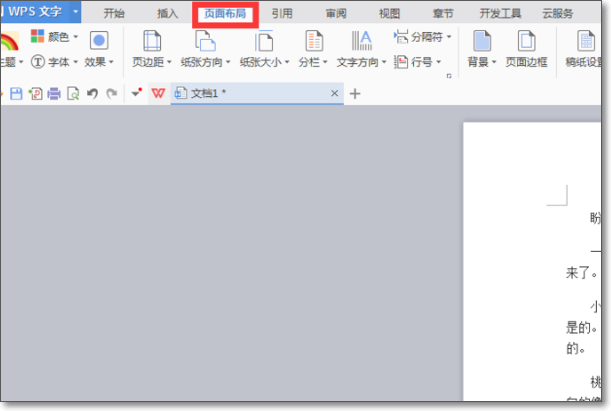Close the 文档1 document tab
The image size is (611, 411).
[x=334, y=93]
